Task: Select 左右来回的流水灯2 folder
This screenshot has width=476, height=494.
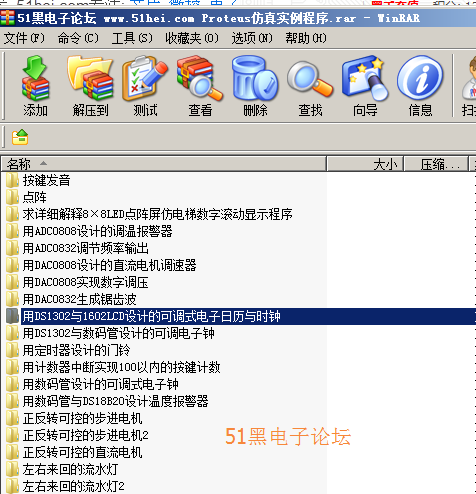Action: pos(73,486)
